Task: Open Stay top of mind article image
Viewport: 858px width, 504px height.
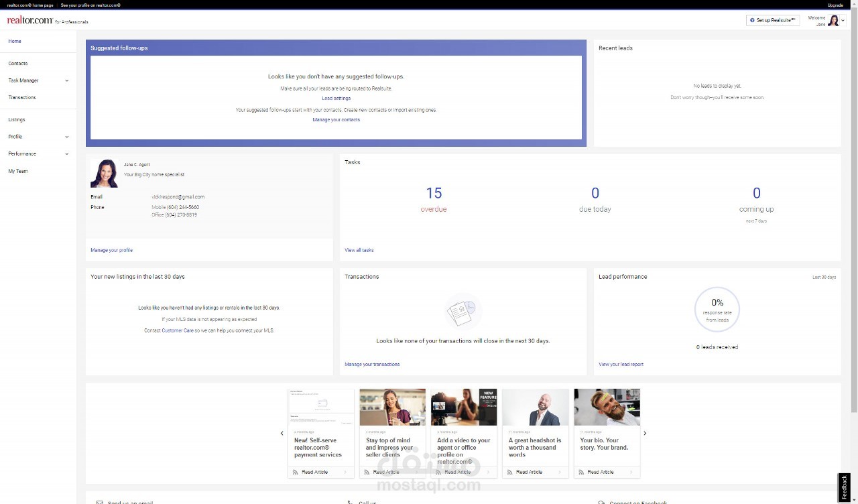Action: (393, 407)
